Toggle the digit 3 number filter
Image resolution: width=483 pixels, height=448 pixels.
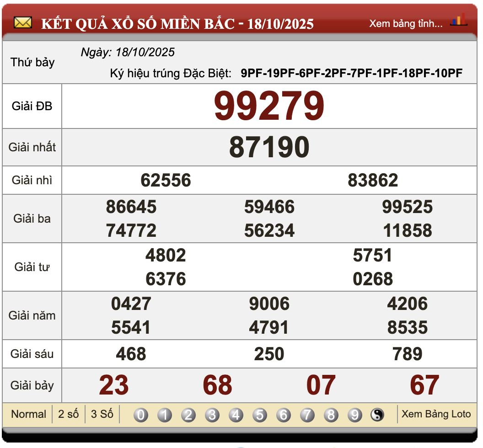[x=212, y=415]
